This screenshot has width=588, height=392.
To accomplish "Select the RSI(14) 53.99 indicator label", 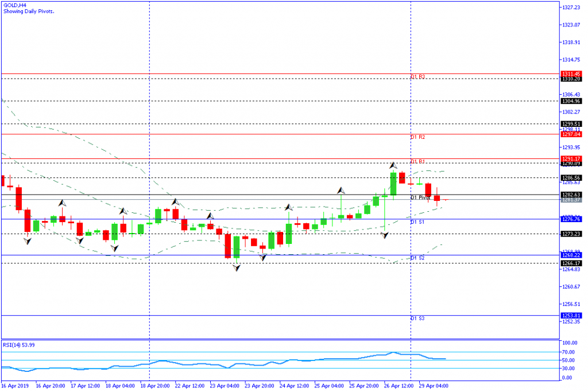I will (x=19, y=344).
